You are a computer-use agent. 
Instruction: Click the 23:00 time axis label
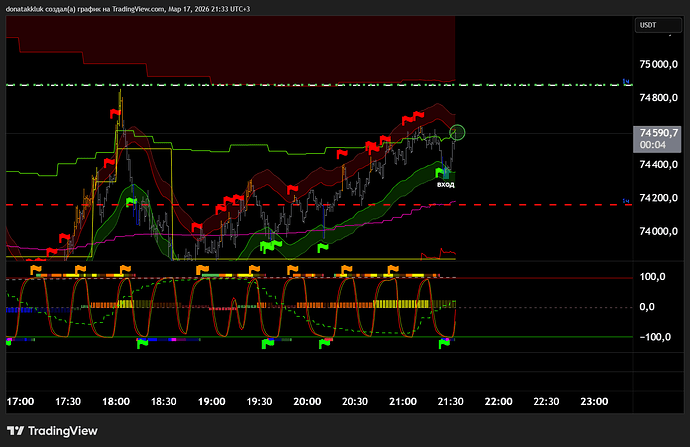tap(594, 401)
